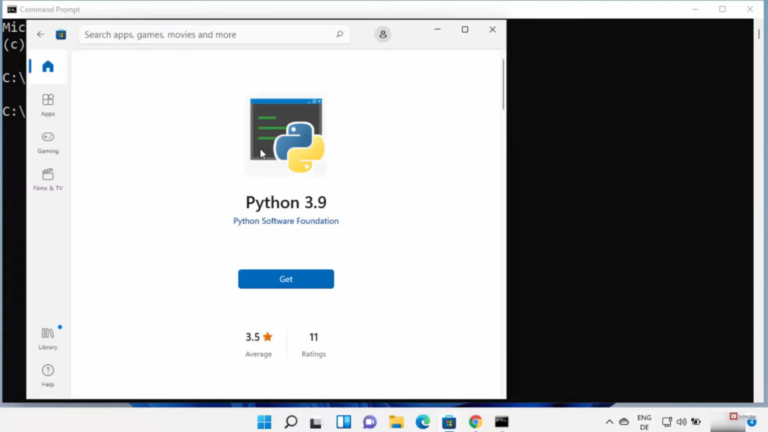Screen dimensions: 768x432
Task: Click the 3.5 average star rating
Action: [259, 337]
